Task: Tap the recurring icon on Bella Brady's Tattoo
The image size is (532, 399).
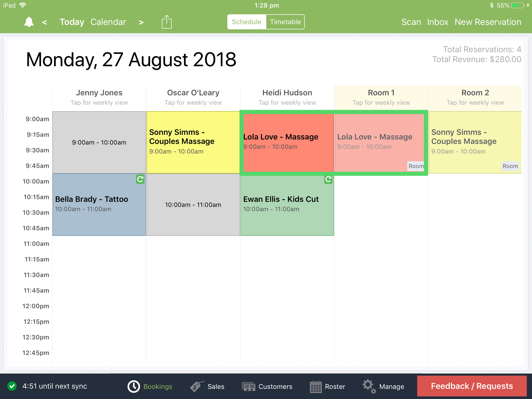Action: point(140,179)
